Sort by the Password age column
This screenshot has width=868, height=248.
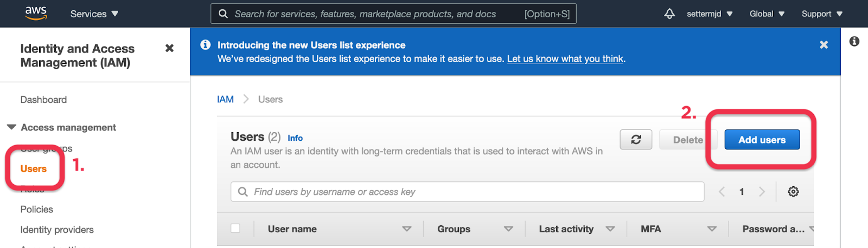[x=775, y=229]
